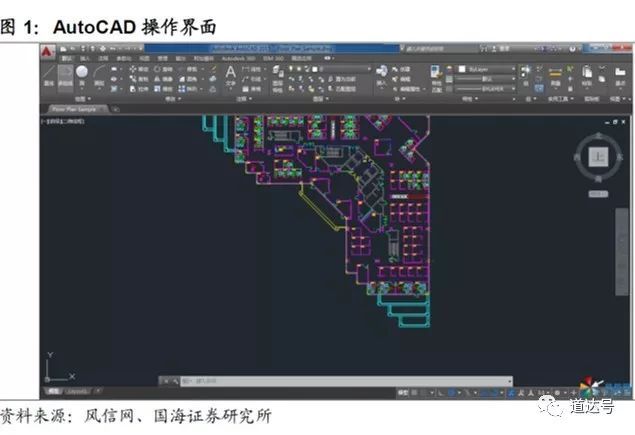Toggle layer on/off lightbulb in layer panel

point(290,69)
